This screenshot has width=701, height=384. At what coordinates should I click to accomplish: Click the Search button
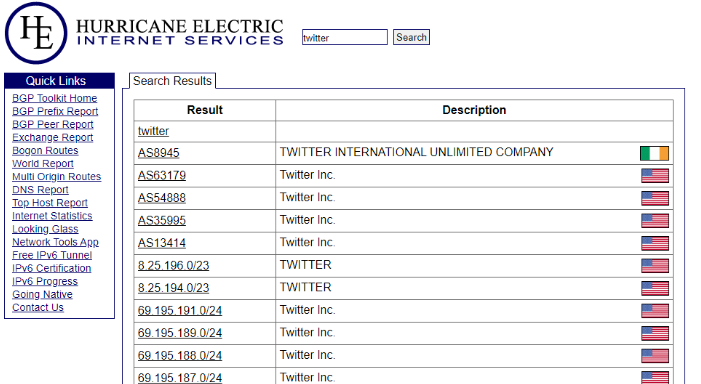coord(411,37)
